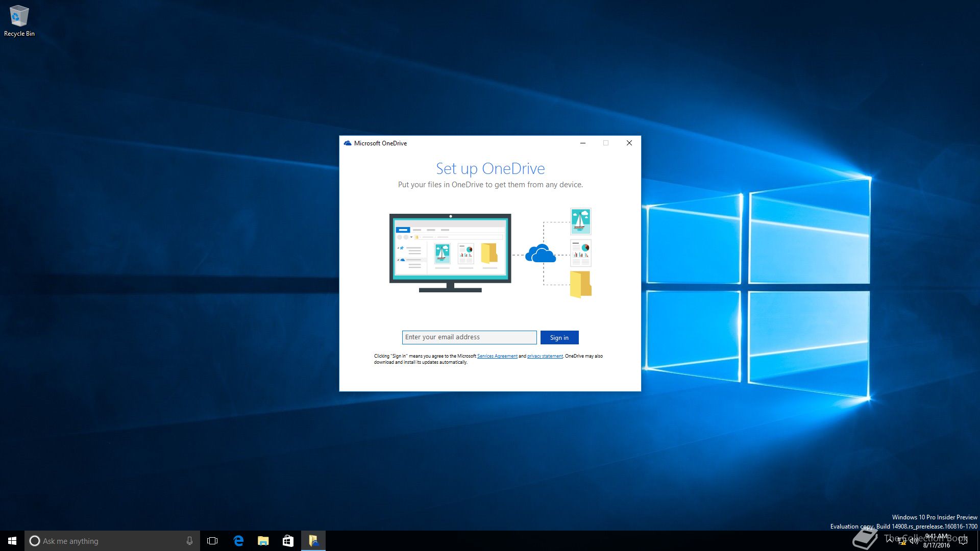The height and width of the screenshot is (551, 980).
Task: Launch Microsoft Edge from the taskbar
Action: click(238, 541)
